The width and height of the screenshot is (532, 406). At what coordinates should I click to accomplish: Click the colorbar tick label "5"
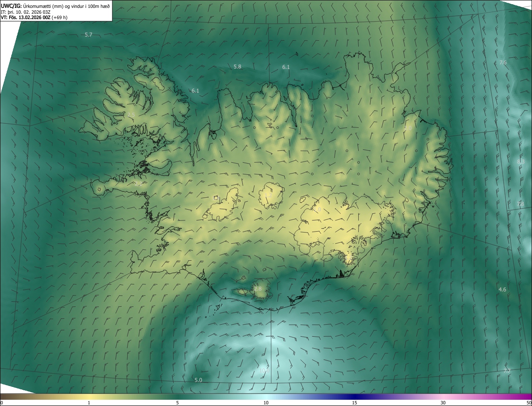click(x=177, y=403)
